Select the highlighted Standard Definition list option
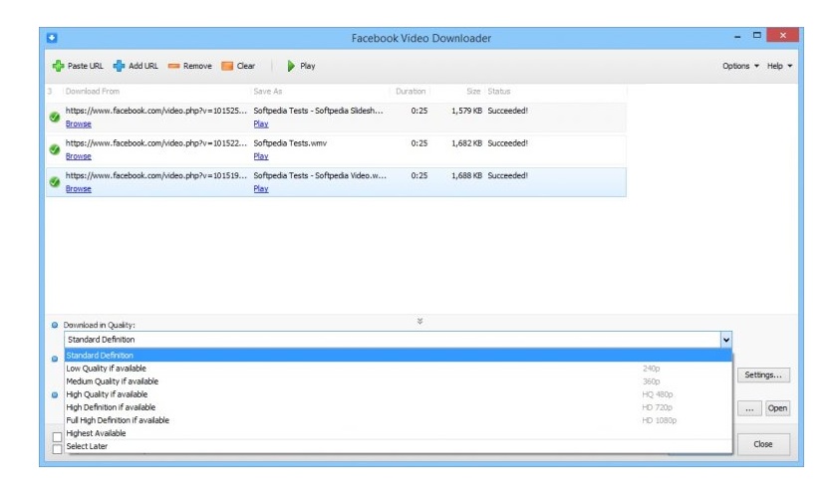Screen dimensions: 840x504 point(398,356)
